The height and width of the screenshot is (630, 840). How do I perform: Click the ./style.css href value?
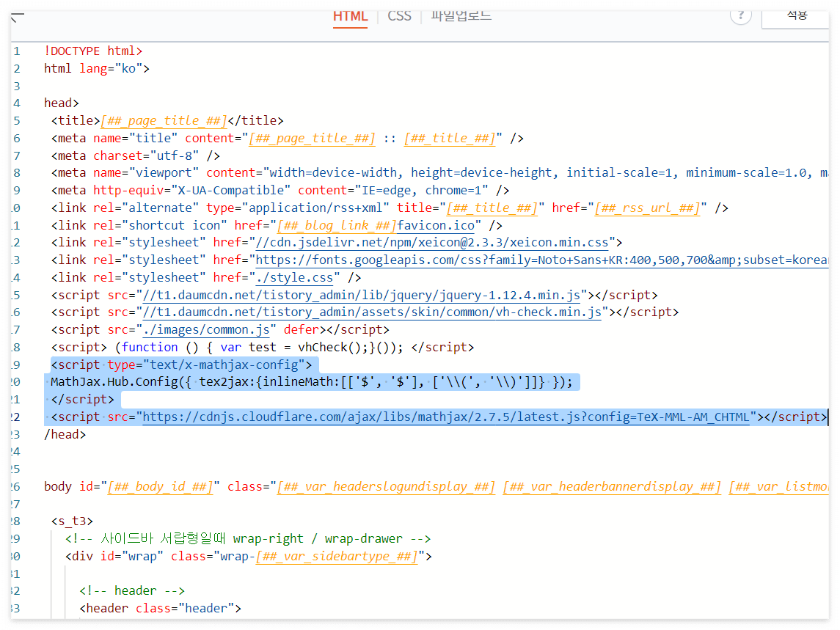pyautogui.click(x=294, y=277)
